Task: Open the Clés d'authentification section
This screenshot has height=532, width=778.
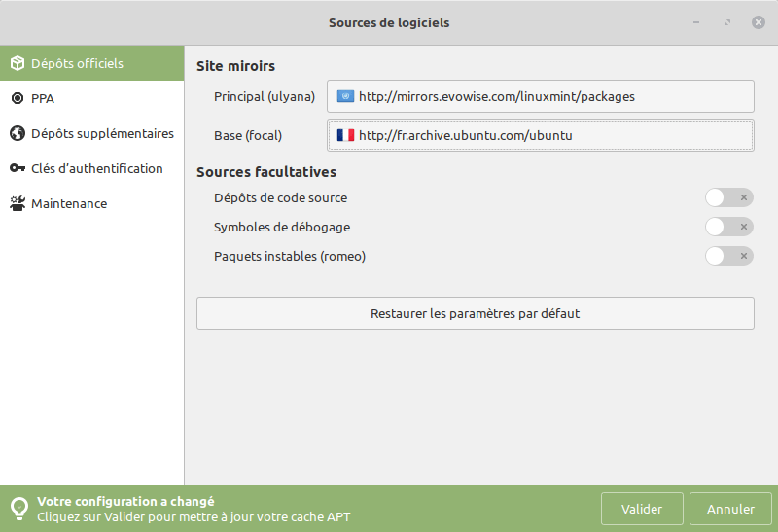Action: (x=96, y=168)
